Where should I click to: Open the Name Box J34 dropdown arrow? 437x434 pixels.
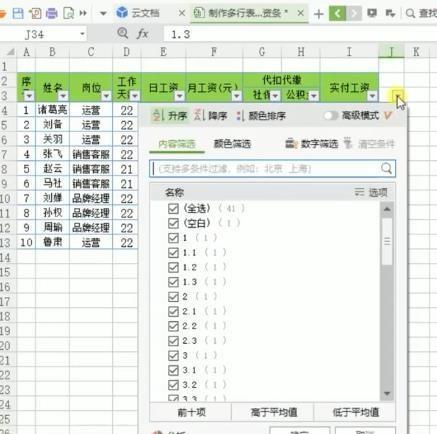(82, 34)
